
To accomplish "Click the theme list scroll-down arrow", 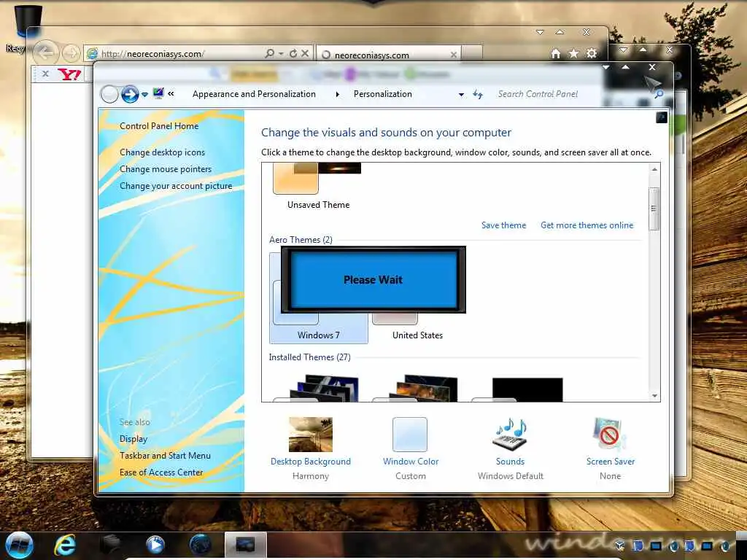I will [x=654, y=396].
